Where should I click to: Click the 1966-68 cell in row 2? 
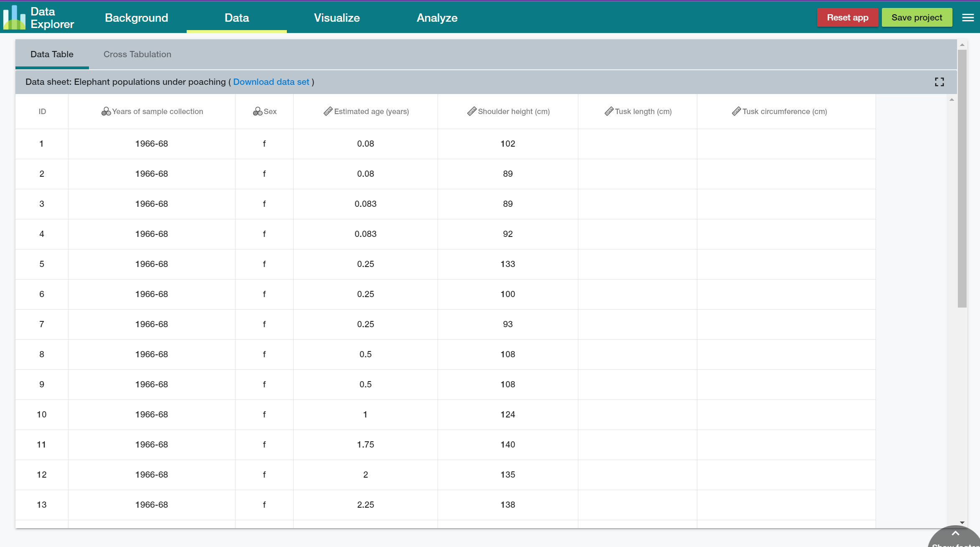(x=152, y=174)
